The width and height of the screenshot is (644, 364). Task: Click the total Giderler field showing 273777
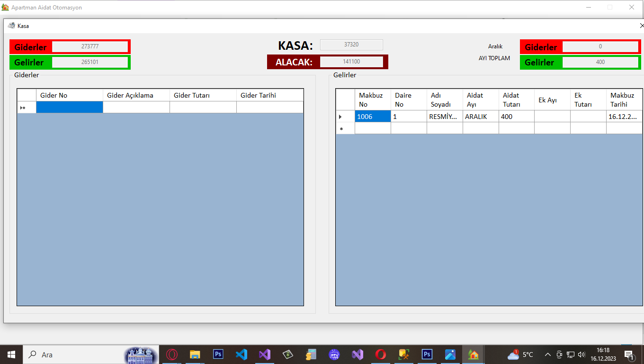(90, 46)
